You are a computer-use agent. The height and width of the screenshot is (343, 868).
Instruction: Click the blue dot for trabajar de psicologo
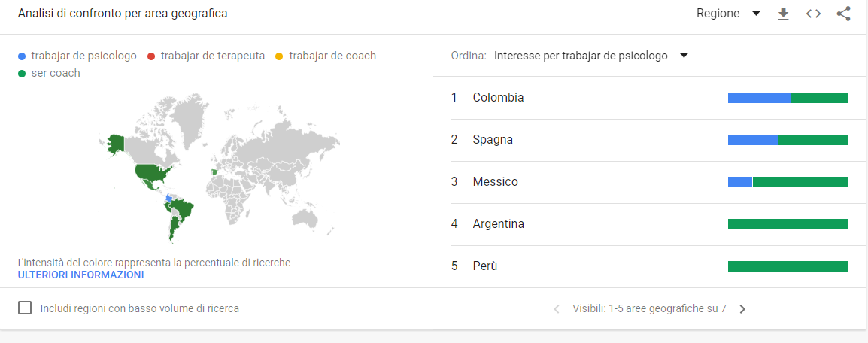(x=23, y=56)
